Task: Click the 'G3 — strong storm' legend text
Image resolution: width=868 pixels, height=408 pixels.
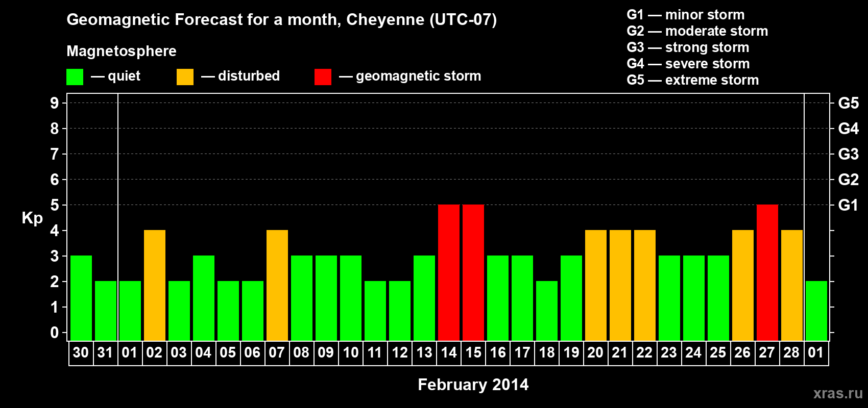Action: pyautogui.click(x=688, y=47)
